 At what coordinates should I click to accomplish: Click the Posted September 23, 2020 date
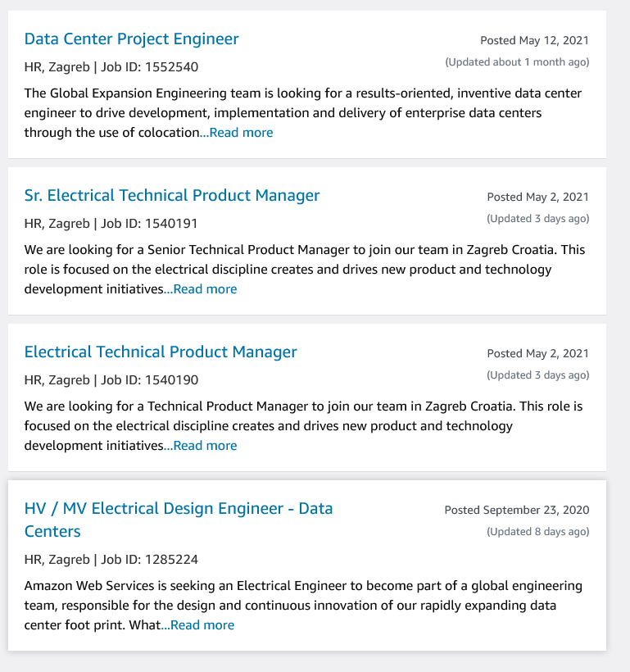coord(517,510)
